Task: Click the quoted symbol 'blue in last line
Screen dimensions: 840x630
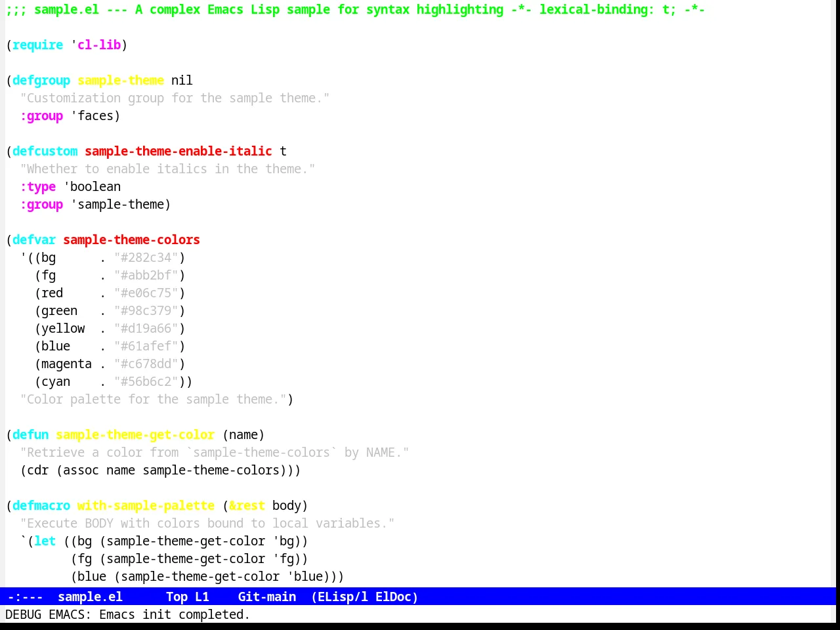Action: (304, 576)
